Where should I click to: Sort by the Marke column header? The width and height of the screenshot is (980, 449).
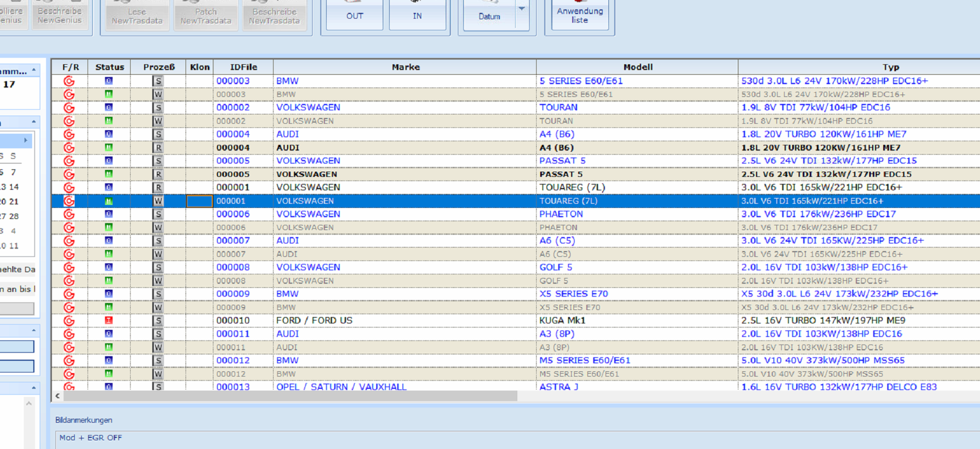(405, 67)
